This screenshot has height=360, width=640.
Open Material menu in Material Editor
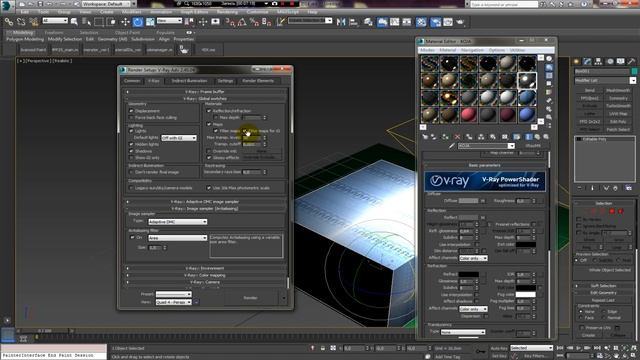click(447, 50)
